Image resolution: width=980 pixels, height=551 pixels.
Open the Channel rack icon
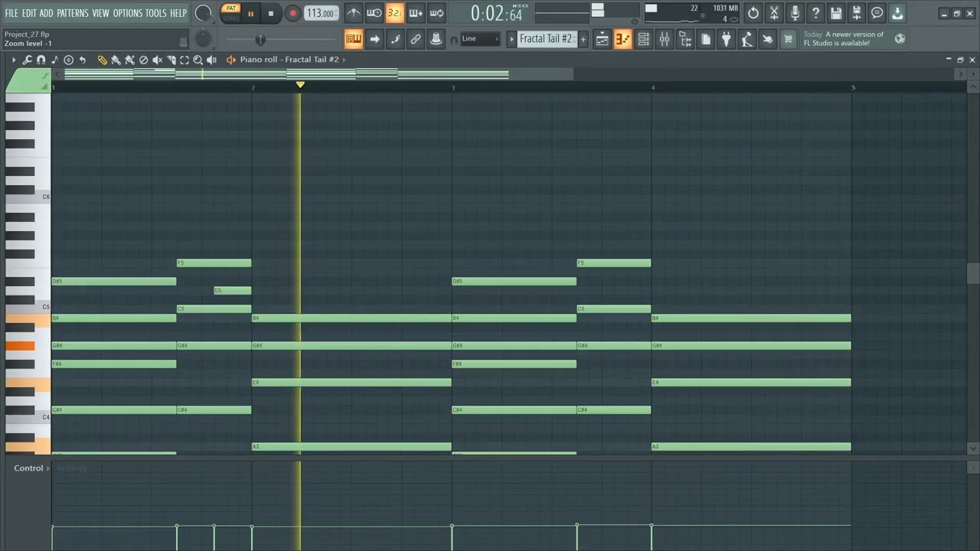click(644, 39)
